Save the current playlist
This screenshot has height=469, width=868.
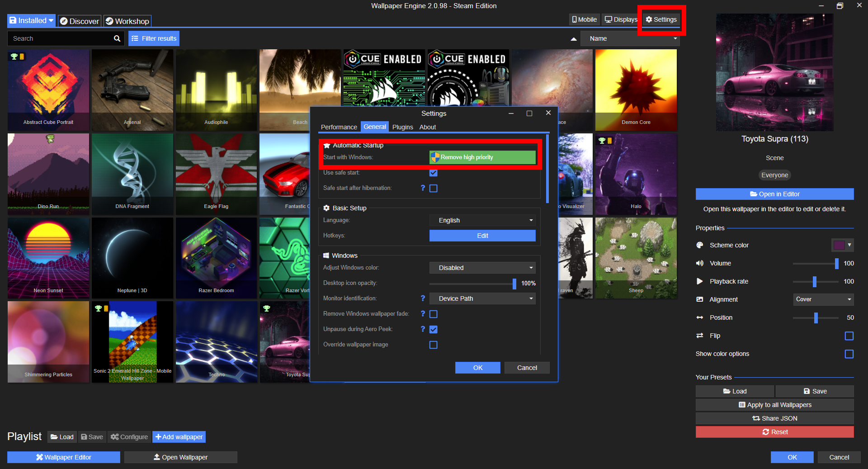(92, 437)
